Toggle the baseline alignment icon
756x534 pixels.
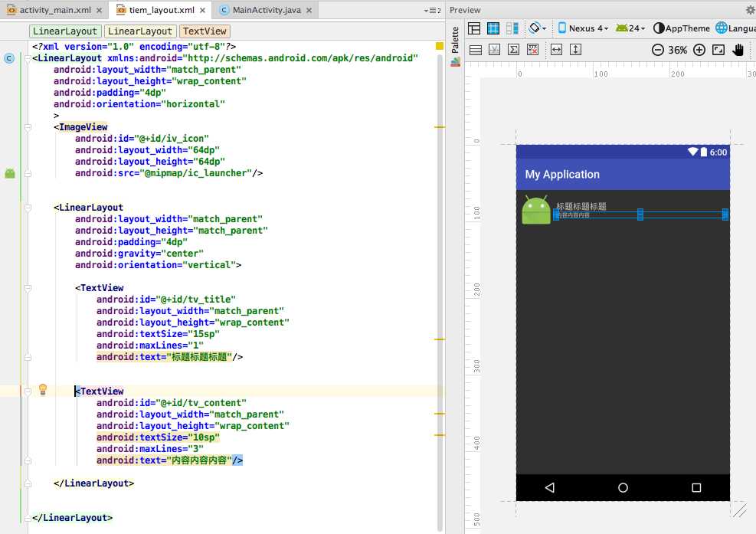(494, 50)
